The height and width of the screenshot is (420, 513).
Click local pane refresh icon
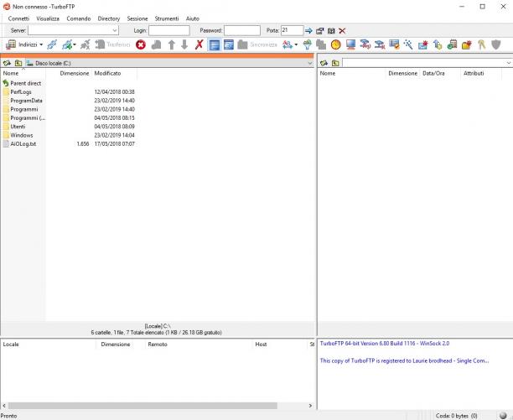pyautogui.click(x=7, y=63)
